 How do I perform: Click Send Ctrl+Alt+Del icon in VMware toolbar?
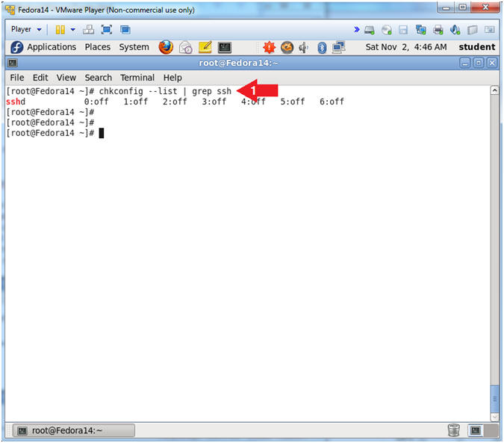[x=88, y=30]
